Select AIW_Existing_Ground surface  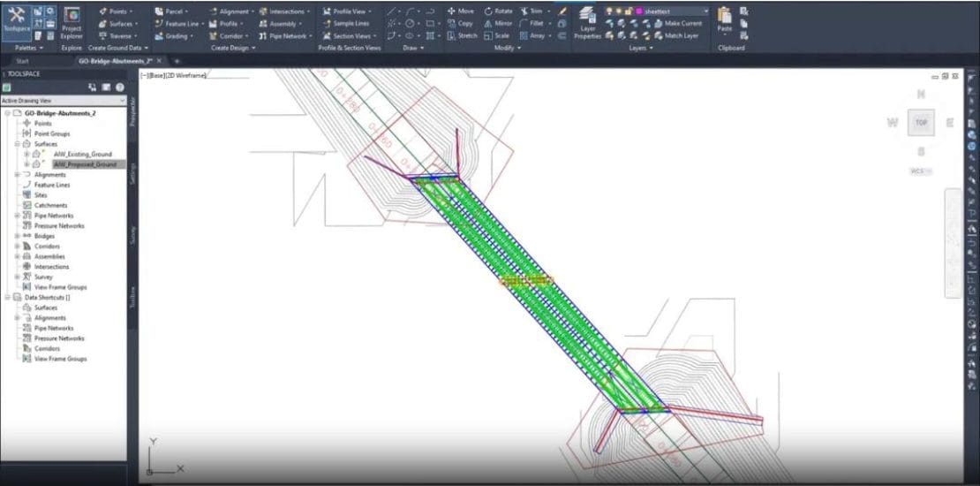pyautogui.click(x=82, y=154)
